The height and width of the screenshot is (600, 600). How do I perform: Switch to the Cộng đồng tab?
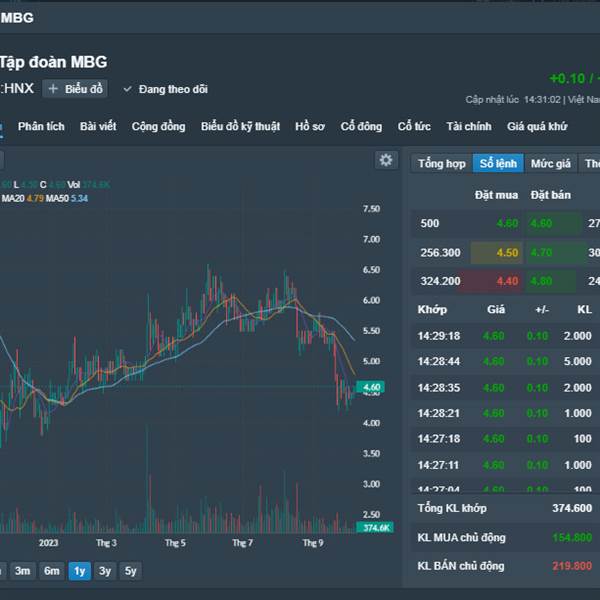[158, 126]
